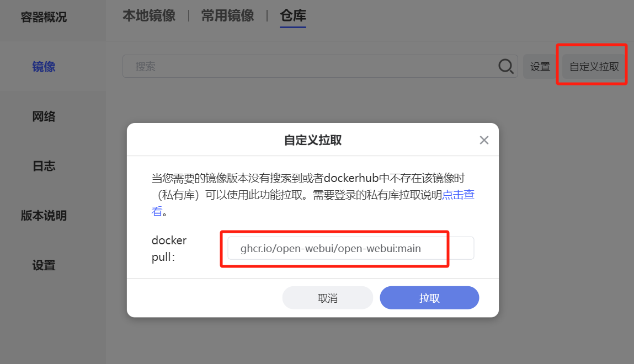This screenshot has width=634, height=364.
Task: Click the blue 拉取 button
Action: (429, 298)
